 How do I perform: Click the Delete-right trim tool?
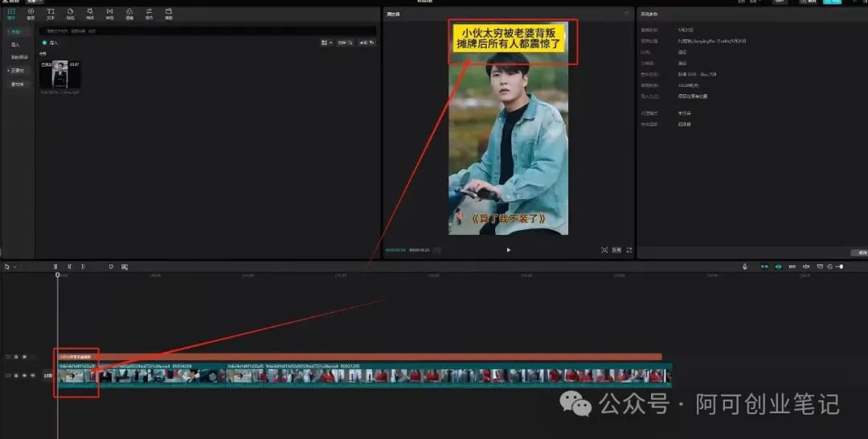[83, 267]
